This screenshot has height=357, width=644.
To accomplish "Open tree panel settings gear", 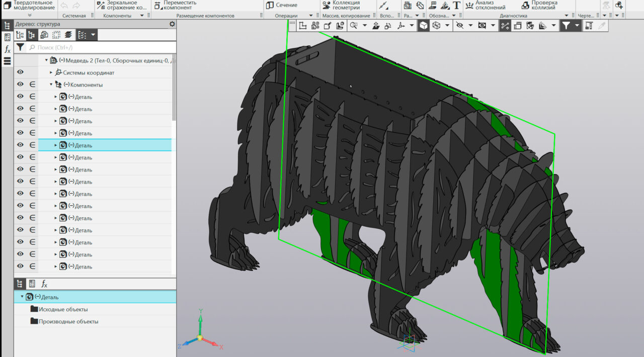I will coord(172,24).
